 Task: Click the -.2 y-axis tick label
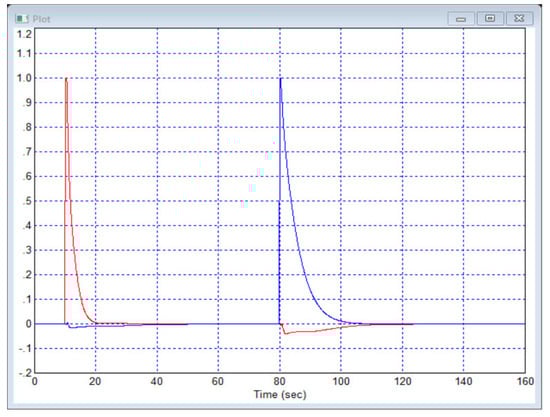(26, 372)
